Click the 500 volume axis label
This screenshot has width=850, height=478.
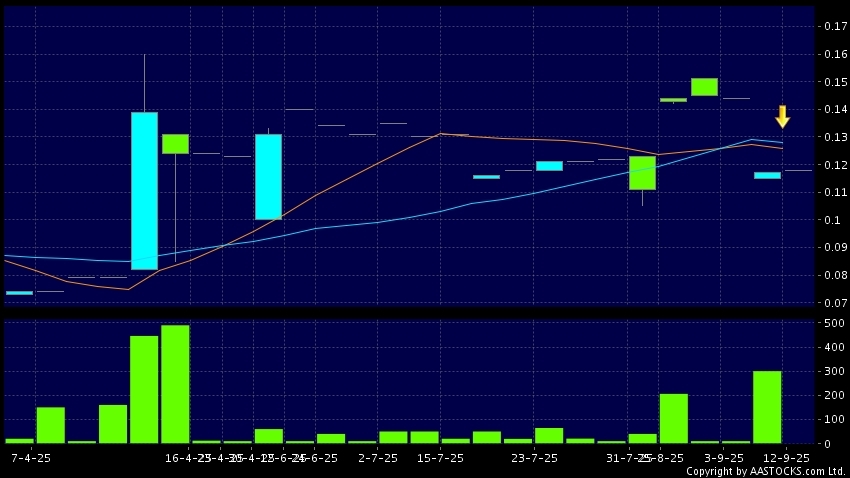830,324
